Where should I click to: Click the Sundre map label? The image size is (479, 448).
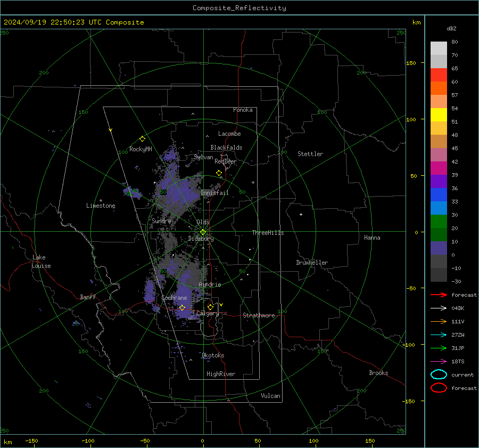point(161,221)
